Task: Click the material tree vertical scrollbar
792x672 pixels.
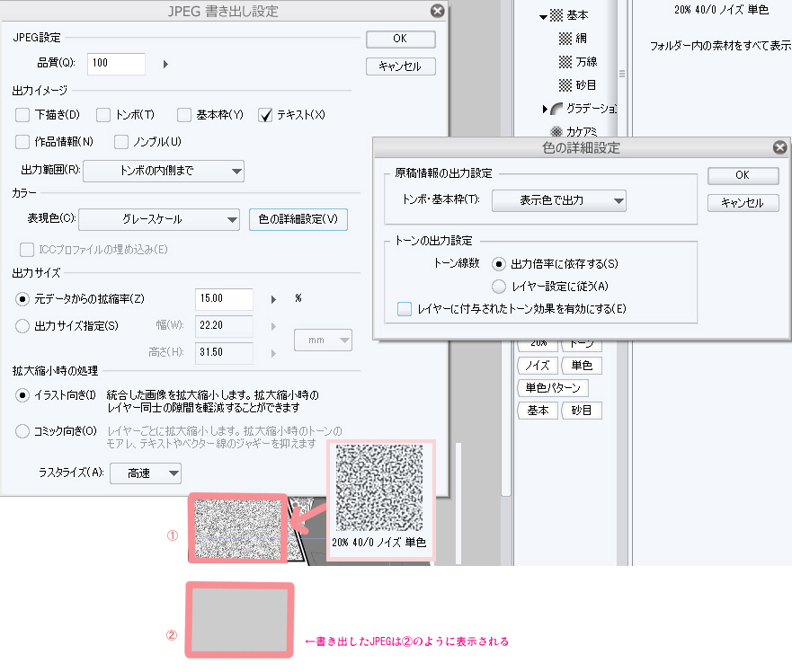Action: 622,74
